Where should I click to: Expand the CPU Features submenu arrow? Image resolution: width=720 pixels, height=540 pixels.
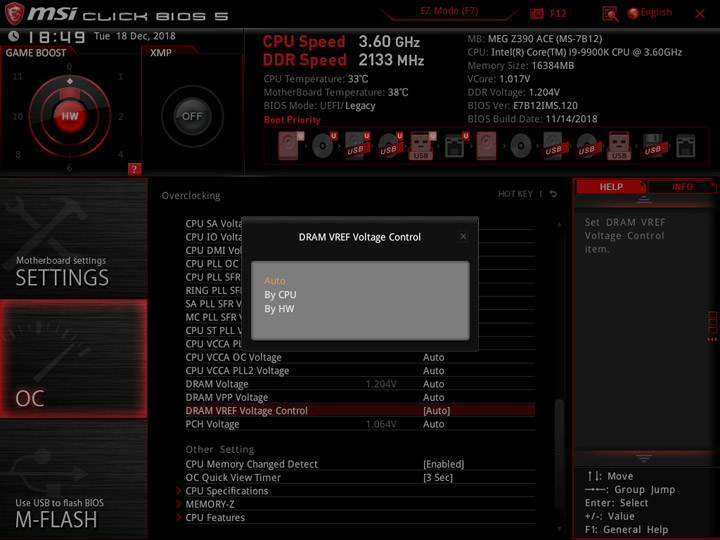[179, 517]
